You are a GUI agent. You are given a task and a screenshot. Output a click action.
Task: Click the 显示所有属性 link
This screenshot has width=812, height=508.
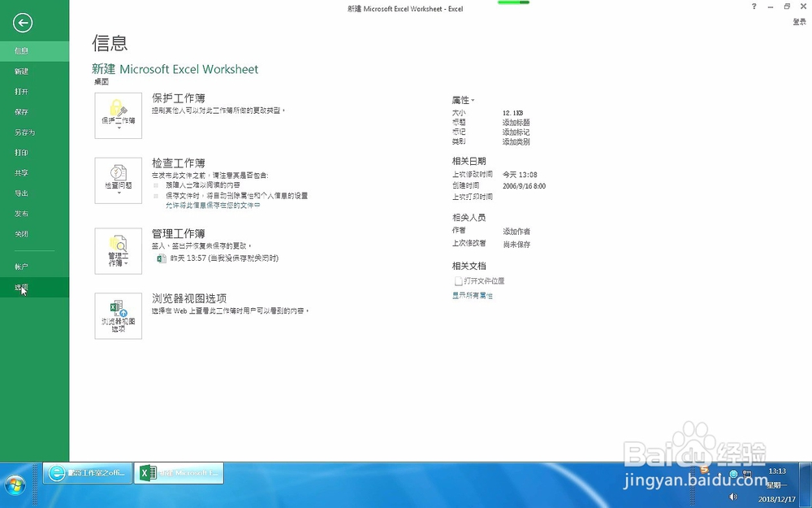(x=473, y=296)
